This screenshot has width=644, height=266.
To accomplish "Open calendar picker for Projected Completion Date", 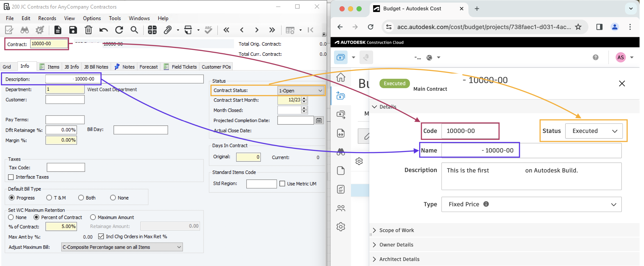I will 319,120.
